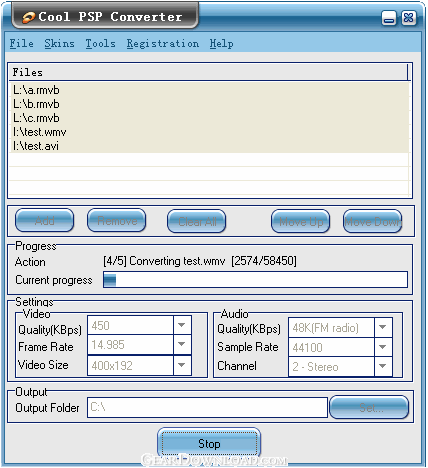This screenshot has width=428, height=468.
Task: Click the Output Folder path field
Action: [207, 407]
